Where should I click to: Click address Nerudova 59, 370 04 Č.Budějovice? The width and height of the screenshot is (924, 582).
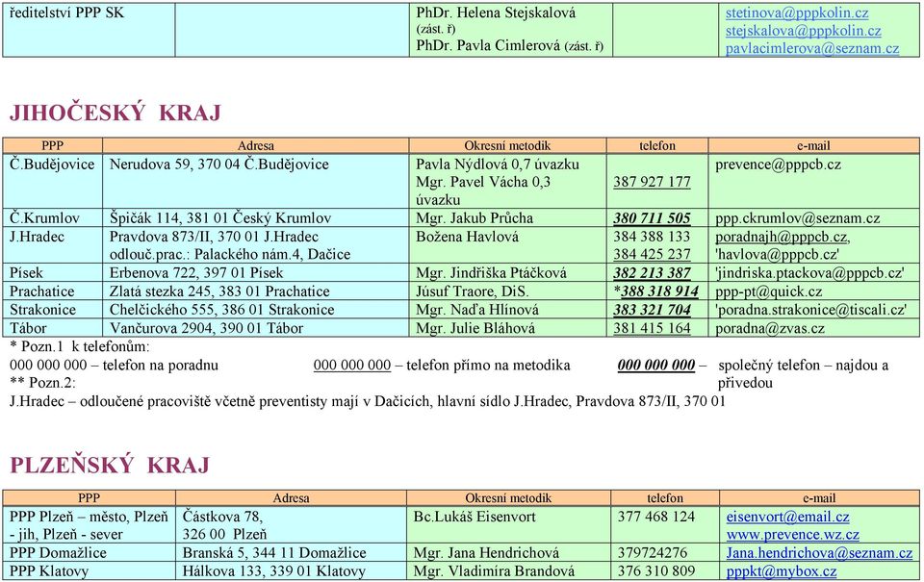(219, 164)
